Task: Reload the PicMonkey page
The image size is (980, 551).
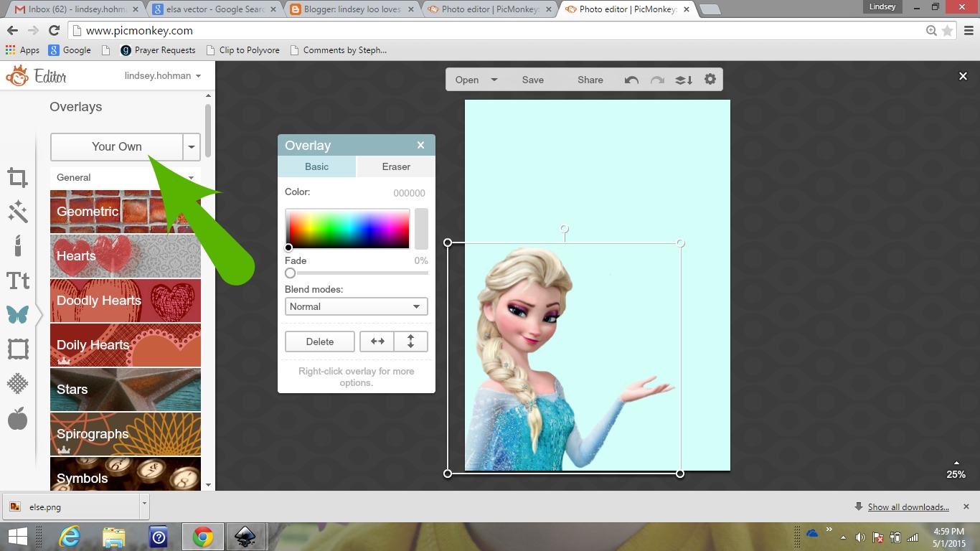Action: tap(54, 31)
